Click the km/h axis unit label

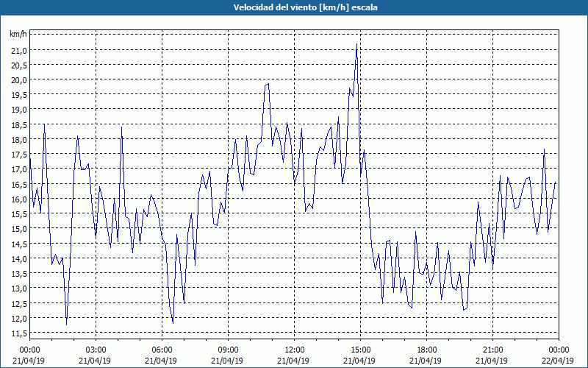18,34
